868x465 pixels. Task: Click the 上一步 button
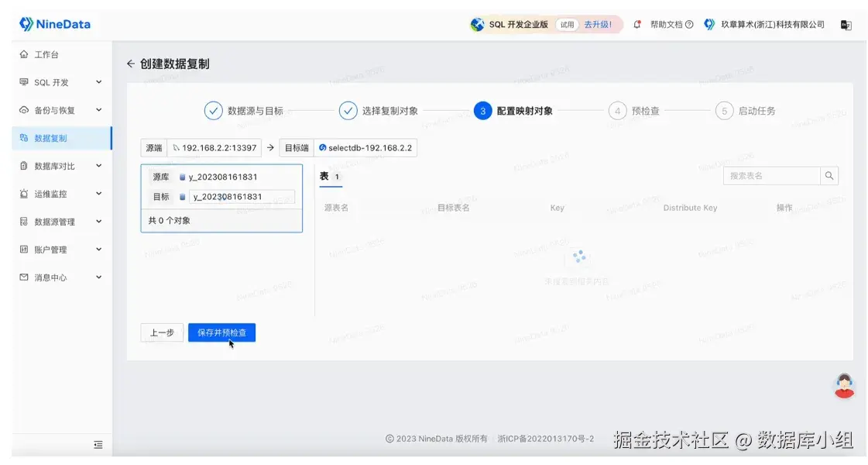click(x=161, y=332)
